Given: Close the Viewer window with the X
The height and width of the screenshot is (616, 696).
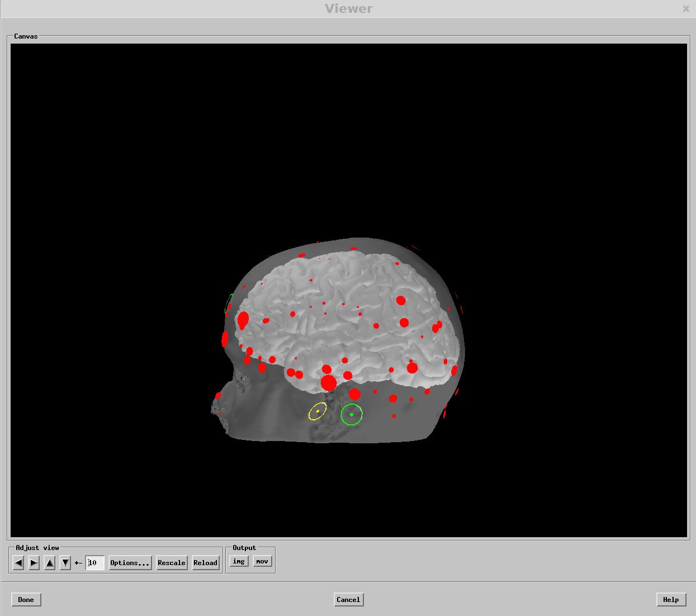Looking at the screenshot, I should tap(686, 8).
